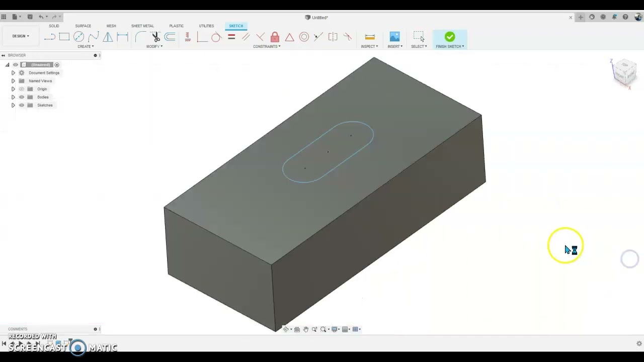Click the Insert image icon
This screenshot has height=362, width=644.
pyautogui.click(x=394, y=37)
